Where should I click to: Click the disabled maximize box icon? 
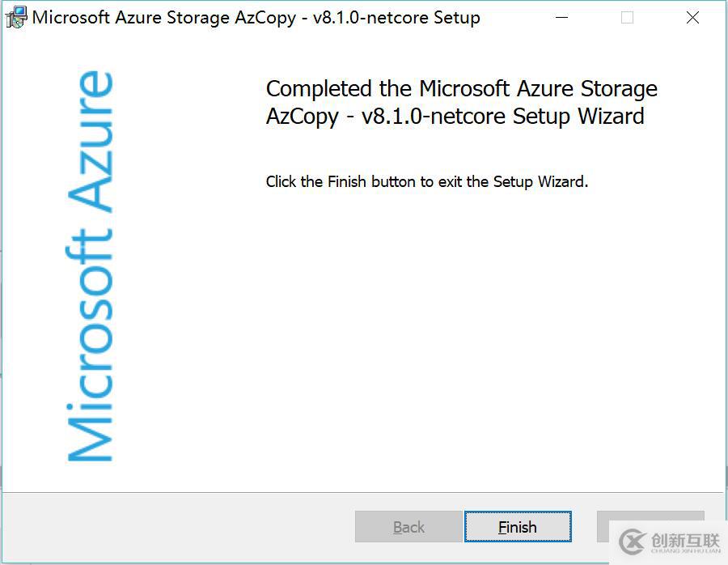pos(627,18)
